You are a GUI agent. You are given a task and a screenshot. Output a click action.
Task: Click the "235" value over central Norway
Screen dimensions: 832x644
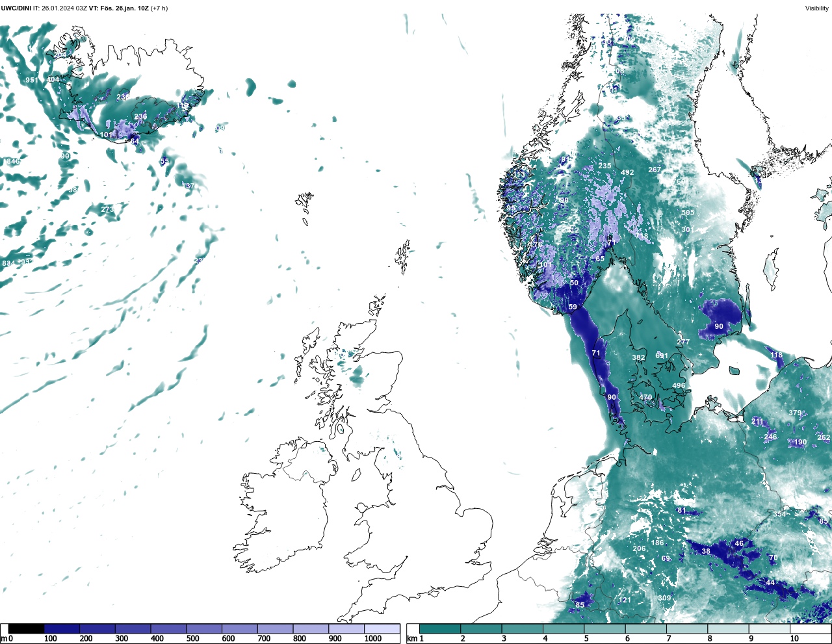click(x=605, y=166)
